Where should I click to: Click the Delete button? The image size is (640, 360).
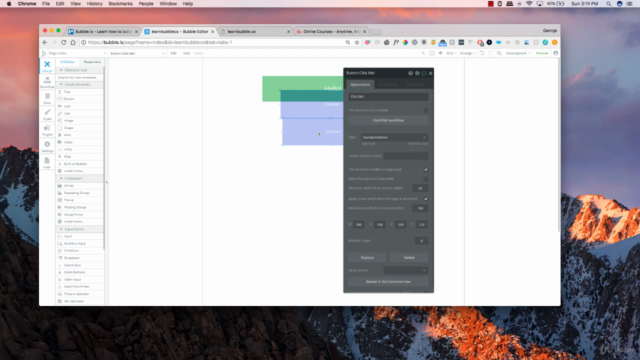coord(409,258)
